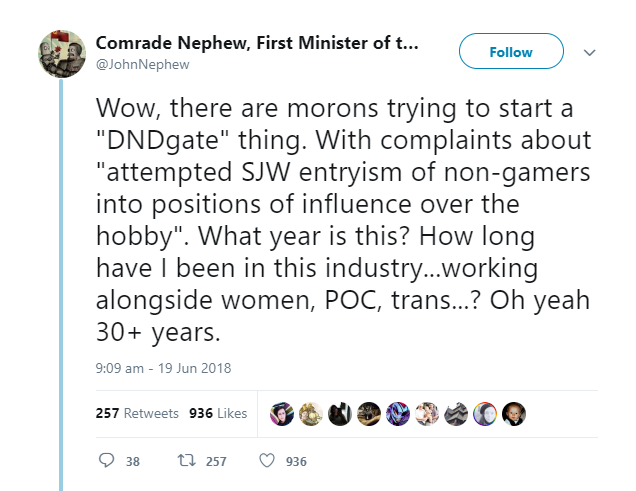
Task: Follow the @JohnNephew account
Action: coord(511,52)
